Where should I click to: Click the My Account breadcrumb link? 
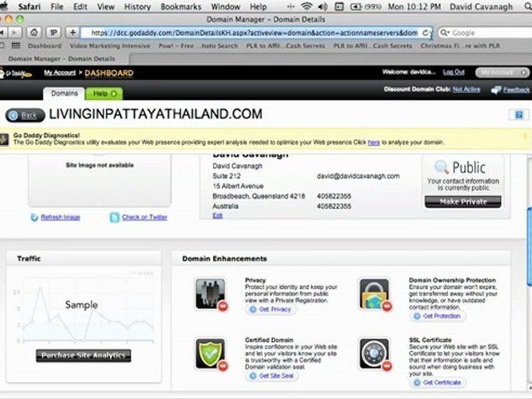[60, 73]
